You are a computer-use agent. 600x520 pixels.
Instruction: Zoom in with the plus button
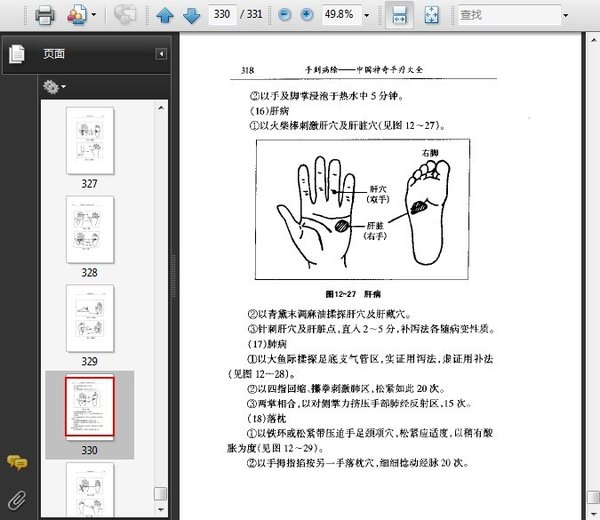tap(307, 15)
